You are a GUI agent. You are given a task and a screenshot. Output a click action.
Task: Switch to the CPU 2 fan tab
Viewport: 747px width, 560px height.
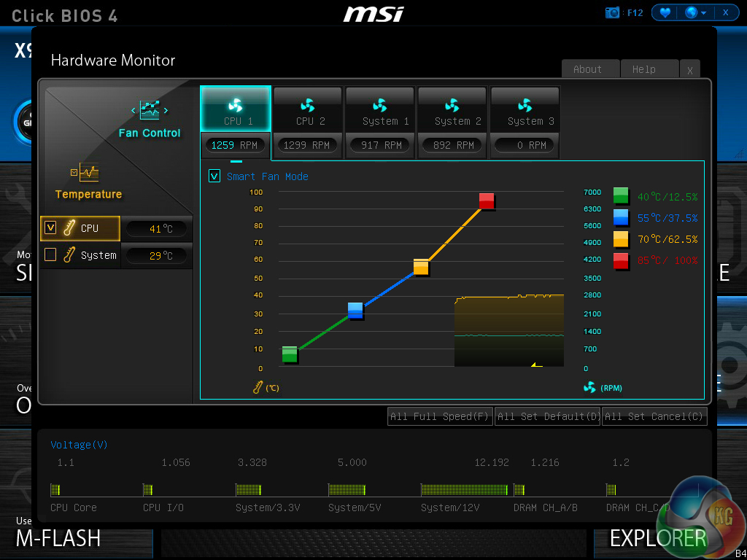click(308, 109)
